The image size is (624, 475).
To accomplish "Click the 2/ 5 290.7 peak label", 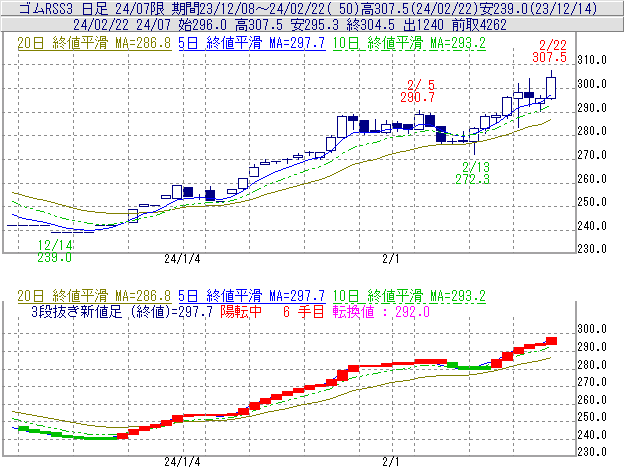I will (417, 91).
